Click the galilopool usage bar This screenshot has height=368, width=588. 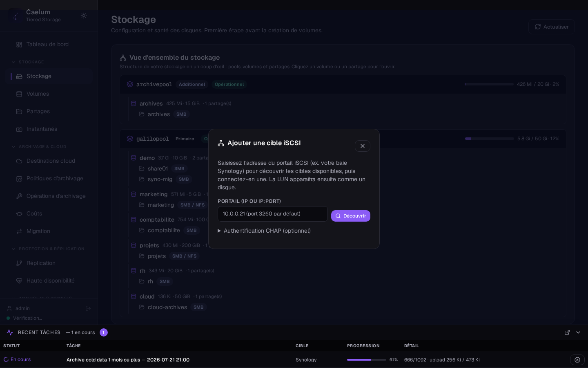coord(490,139)
